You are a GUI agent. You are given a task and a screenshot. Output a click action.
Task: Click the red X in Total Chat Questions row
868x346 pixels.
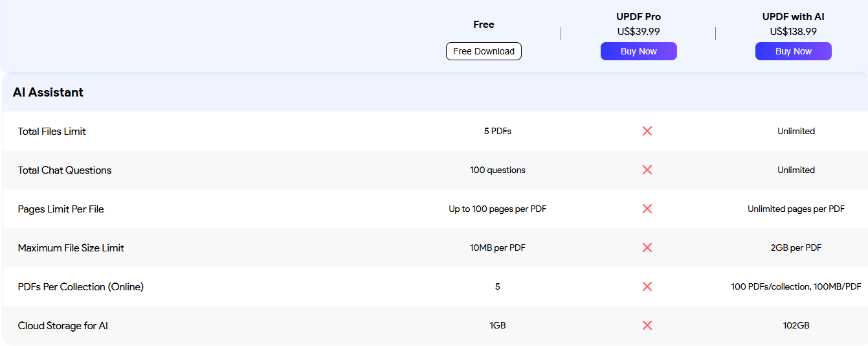pyautogui.click(x=647, y=170)
